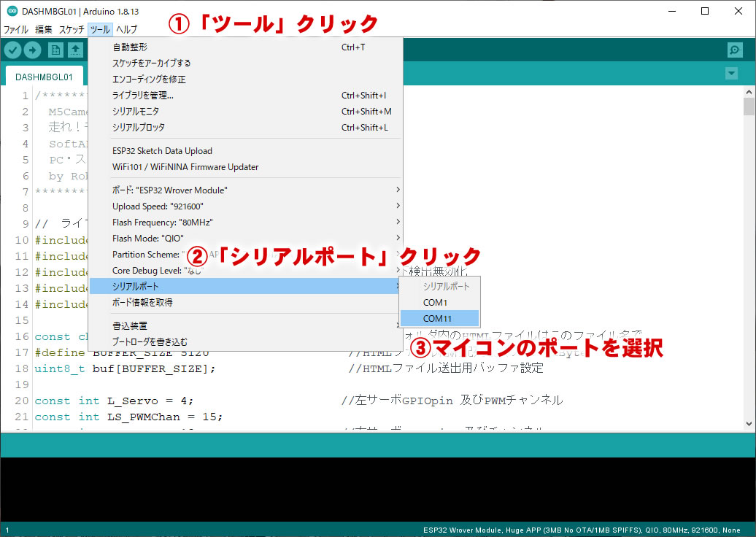Image resolution: width=756 pixels, height=537 pixels.
Task: Choose ブートローダを書き込む menu entry
Action: [246, 341]
